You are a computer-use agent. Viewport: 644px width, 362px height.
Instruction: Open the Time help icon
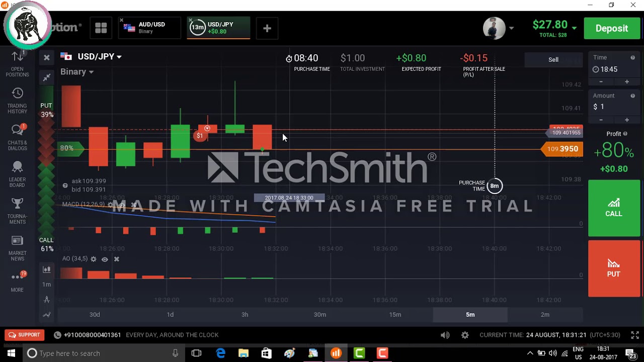[633, 57]
